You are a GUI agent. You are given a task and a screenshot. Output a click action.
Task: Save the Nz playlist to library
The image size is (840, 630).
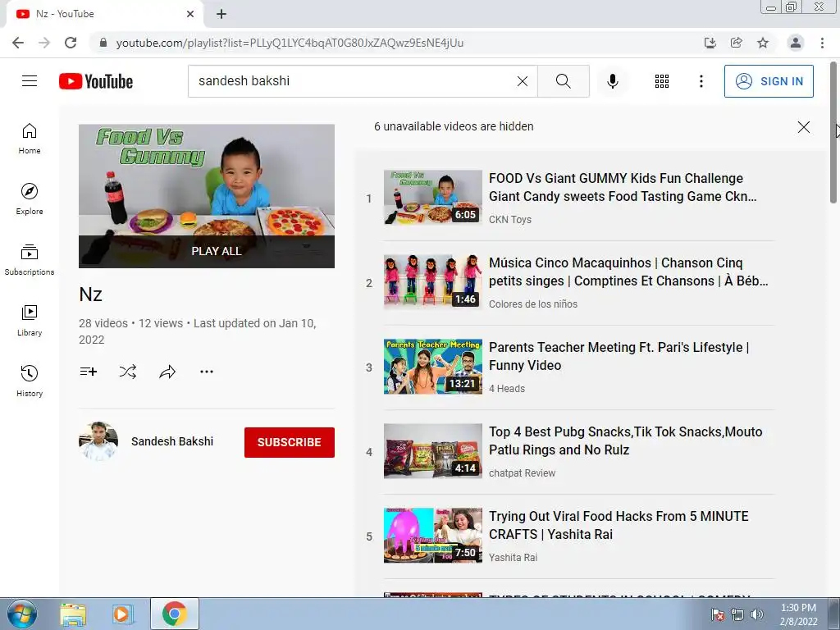coord(89,372)
